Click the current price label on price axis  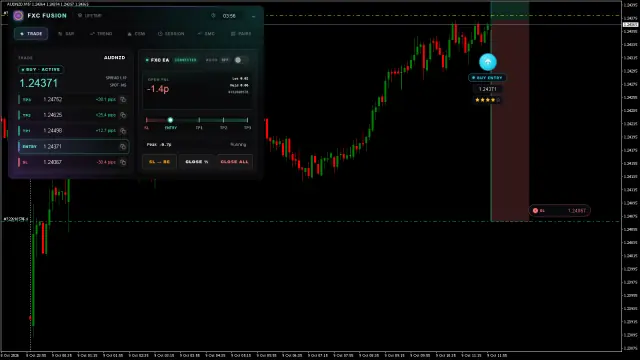631,25
